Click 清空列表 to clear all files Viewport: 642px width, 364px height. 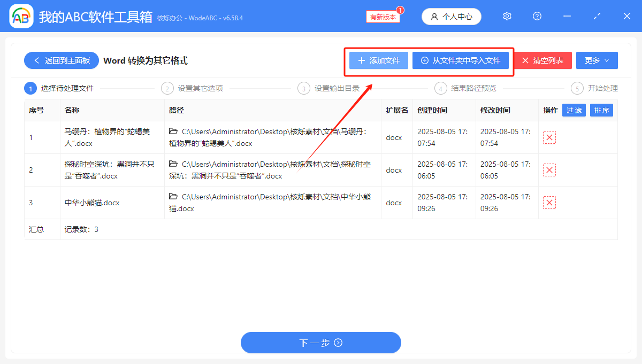pyautogui.click(x=542, y=60)
